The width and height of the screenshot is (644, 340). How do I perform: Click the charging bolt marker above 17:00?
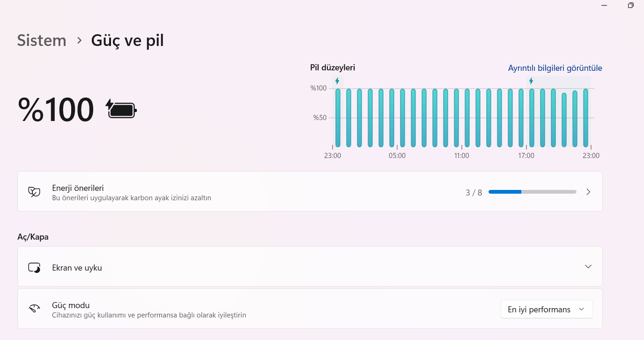(x=531, y=81)
